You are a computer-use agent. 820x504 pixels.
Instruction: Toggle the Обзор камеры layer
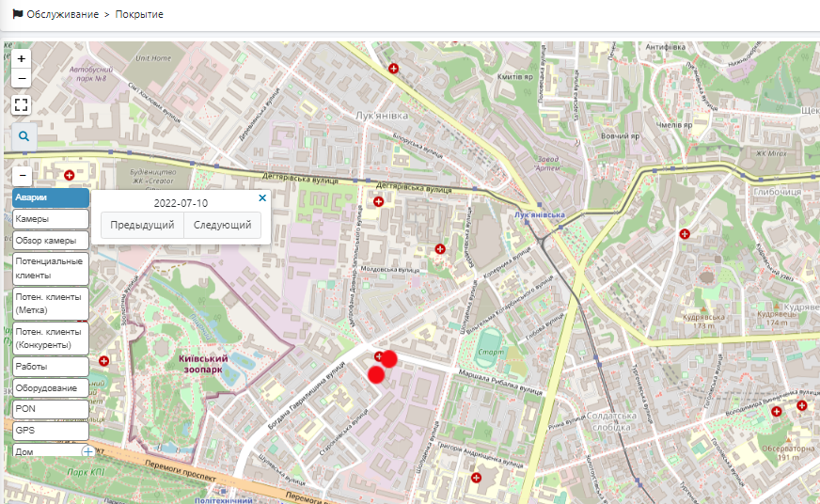51,241
